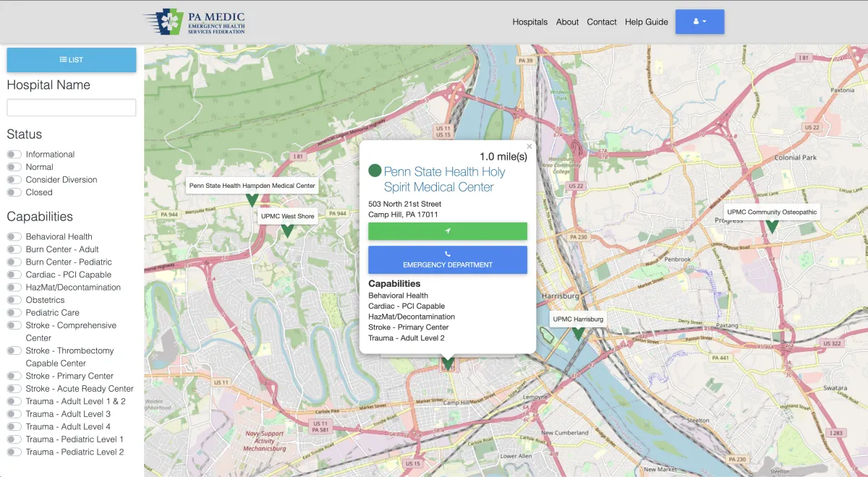Enable Cardiac - PCI Capable filter

[14, 275]
